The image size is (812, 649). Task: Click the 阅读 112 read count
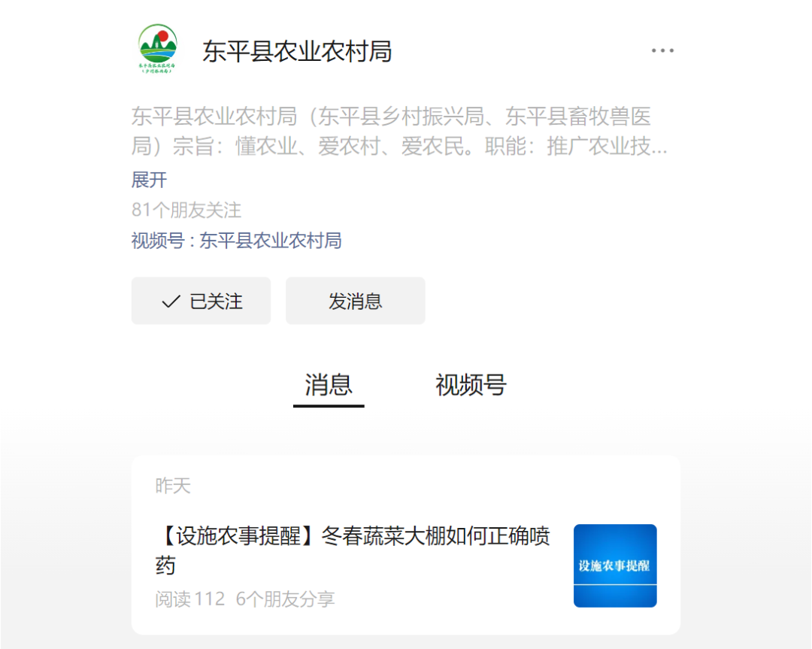(x=190, y=599)
